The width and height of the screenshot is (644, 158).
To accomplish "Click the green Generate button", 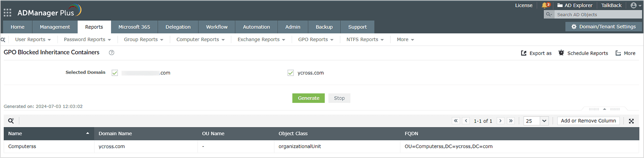I will 309,98.
